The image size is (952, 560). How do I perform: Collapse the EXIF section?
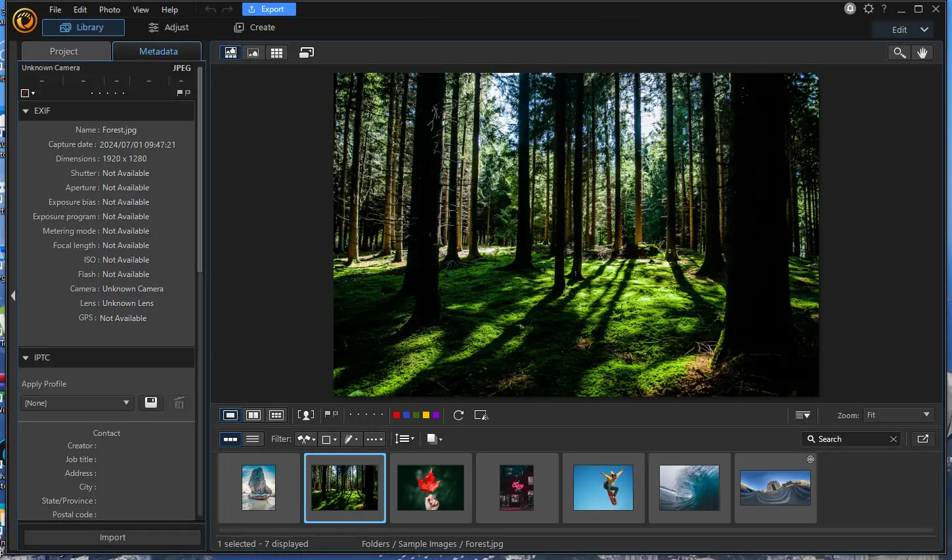click(26, 110)
